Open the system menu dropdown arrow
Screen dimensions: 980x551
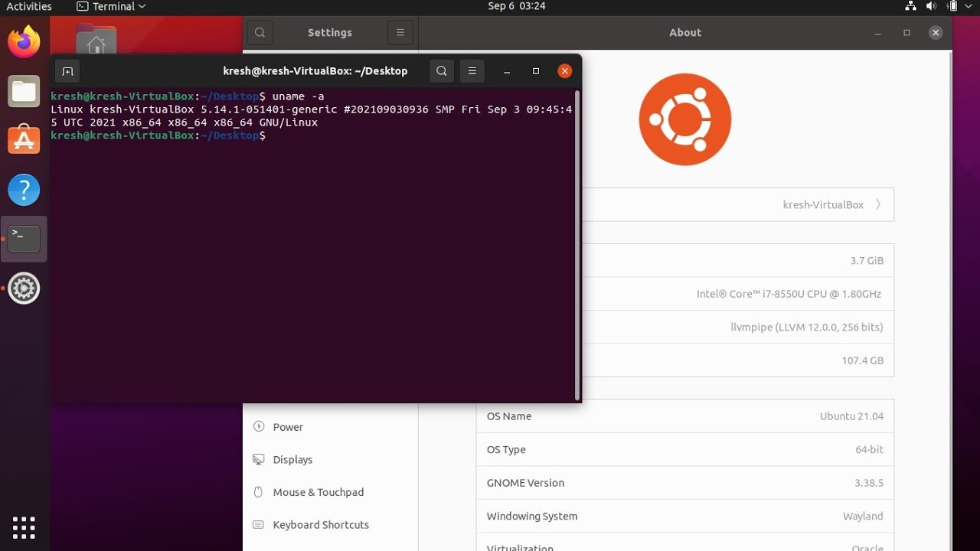(969, 6)
